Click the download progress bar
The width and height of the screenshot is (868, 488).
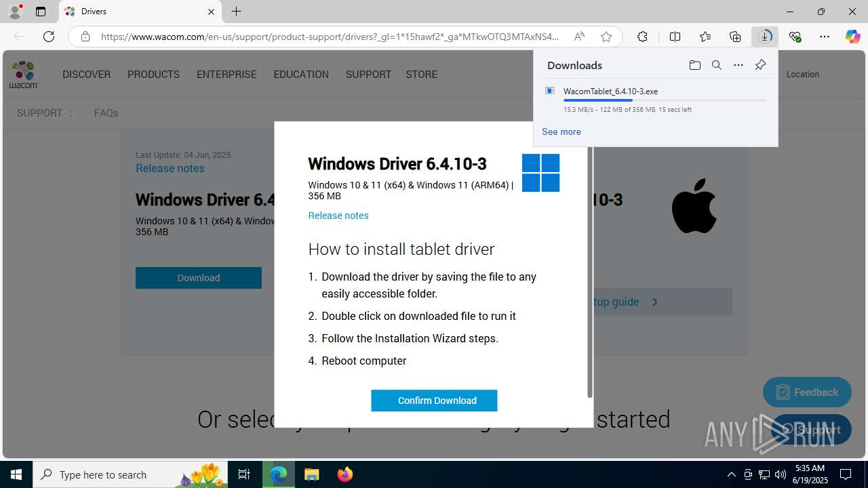click(665, 100)
